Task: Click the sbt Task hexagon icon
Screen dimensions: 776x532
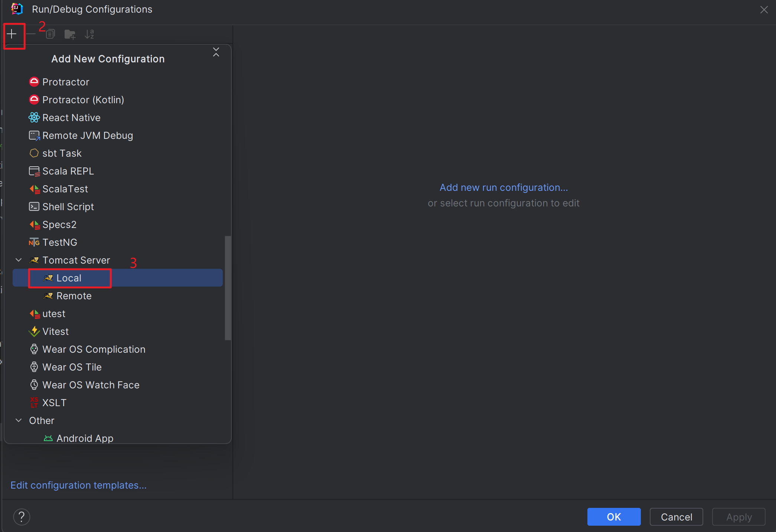Action: point(34,153)
